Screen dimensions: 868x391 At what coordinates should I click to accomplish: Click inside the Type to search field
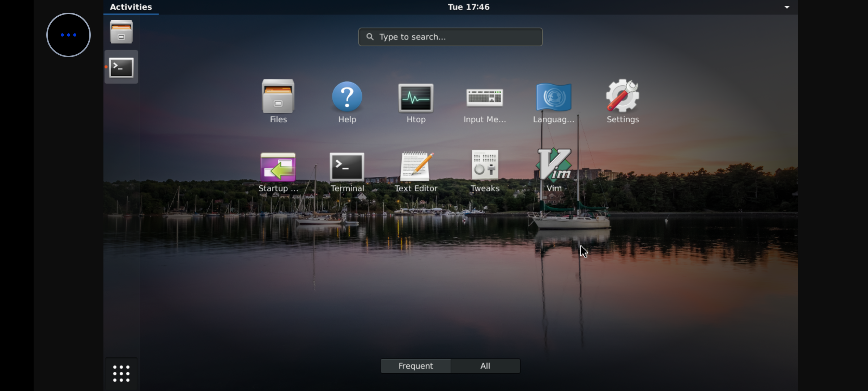[x=450, y=37]
